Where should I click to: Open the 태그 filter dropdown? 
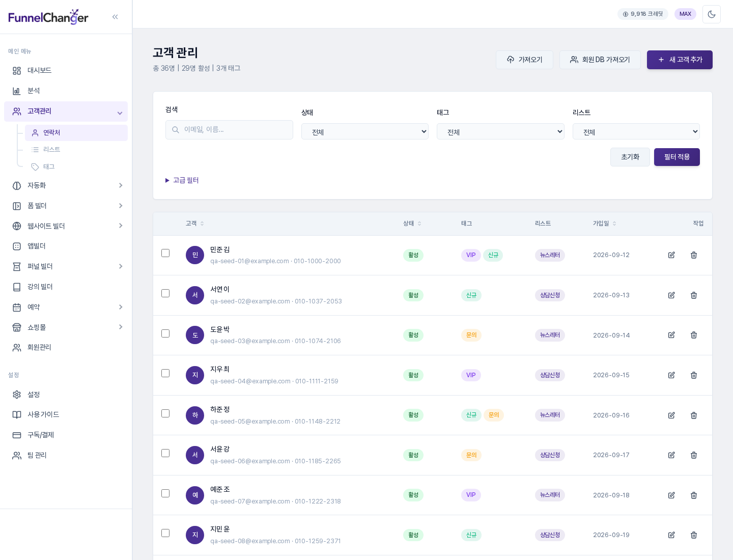[500, 131]
